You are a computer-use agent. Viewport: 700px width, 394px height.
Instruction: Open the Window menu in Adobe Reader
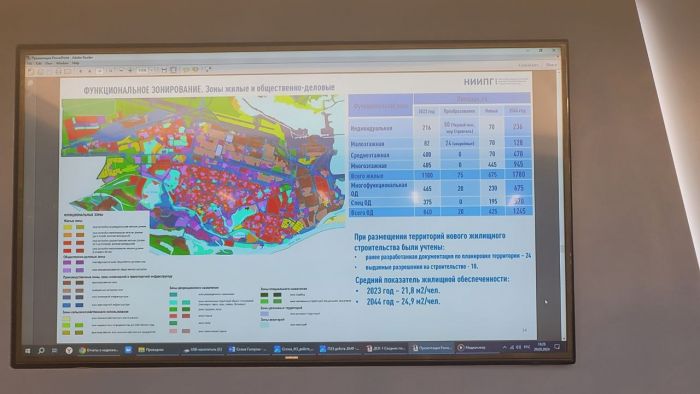coord(62,63)
